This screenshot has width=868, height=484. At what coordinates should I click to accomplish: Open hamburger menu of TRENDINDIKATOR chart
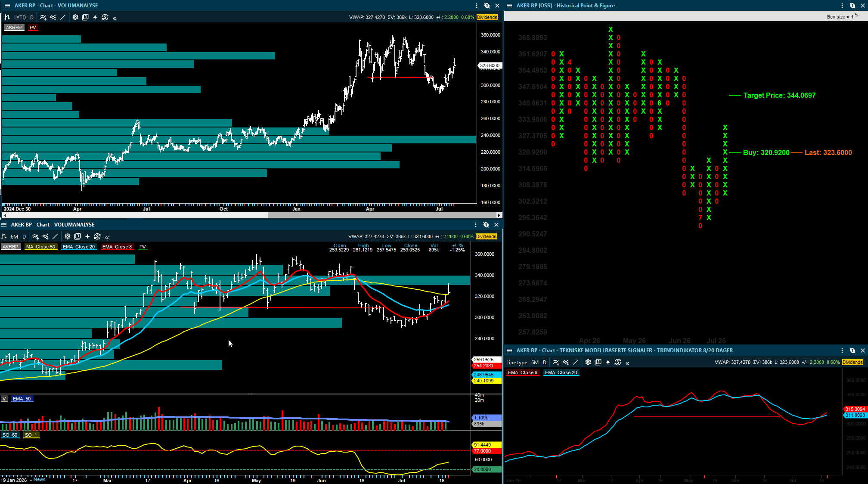point(509,351)
